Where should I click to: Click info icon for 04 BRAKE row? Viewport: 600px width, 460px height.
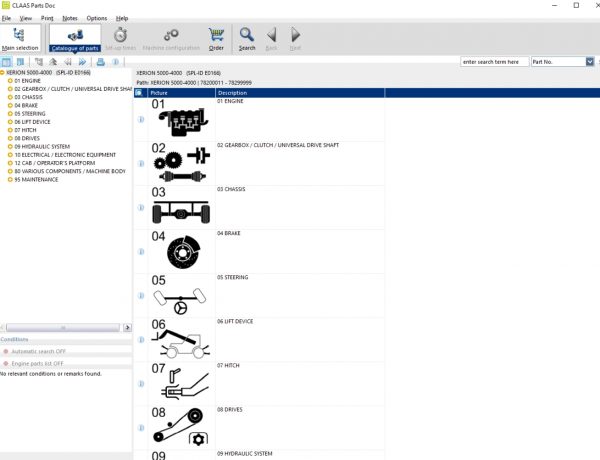pyautogui.click(x=141, y=251)
